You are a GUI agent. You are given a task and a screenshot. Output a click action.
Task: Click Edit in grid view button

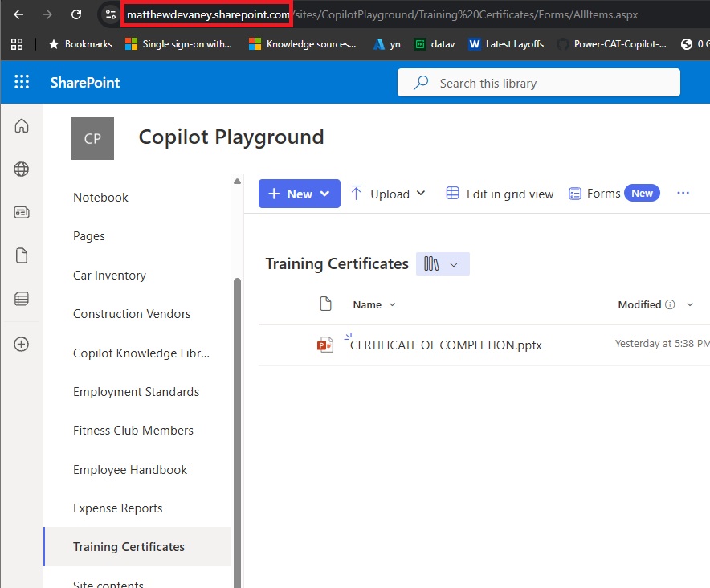[x=500, y=194]
